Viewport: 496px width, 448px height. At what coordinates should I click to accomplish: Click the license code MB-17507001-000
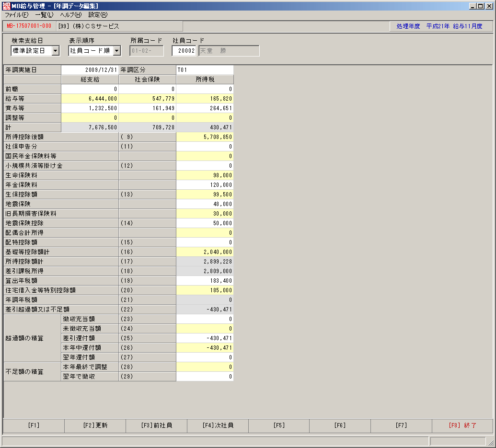tap(29, 26)
